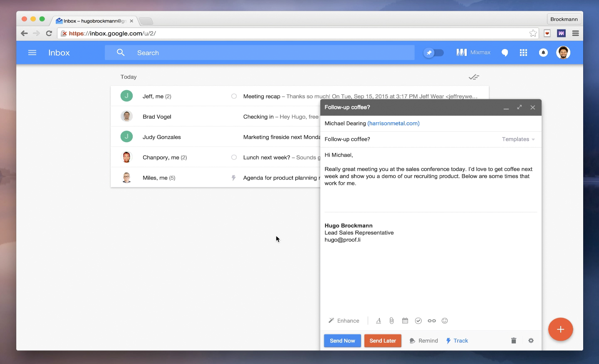Bookmark page with star icon
Viewport: 599px width, 364px height.
point(533,33)
